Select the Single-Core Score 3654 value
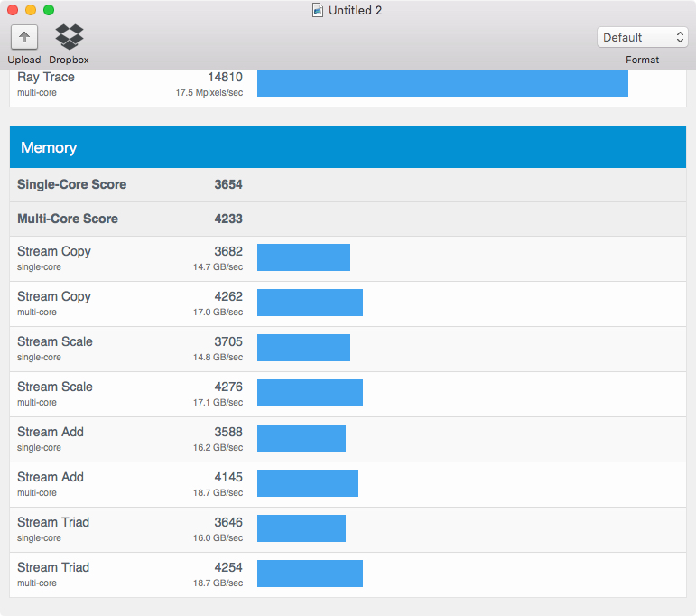The width and height of the screenshot is (696, 616). point(228,184)
